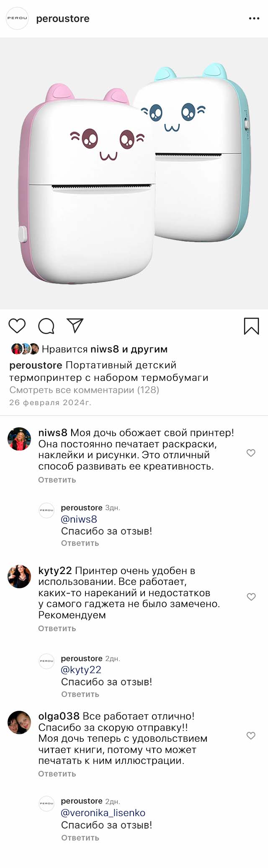Open niws8's profile avatar
Image resolution: width=268 pixels, height=868 pixels.
(20, 439)
